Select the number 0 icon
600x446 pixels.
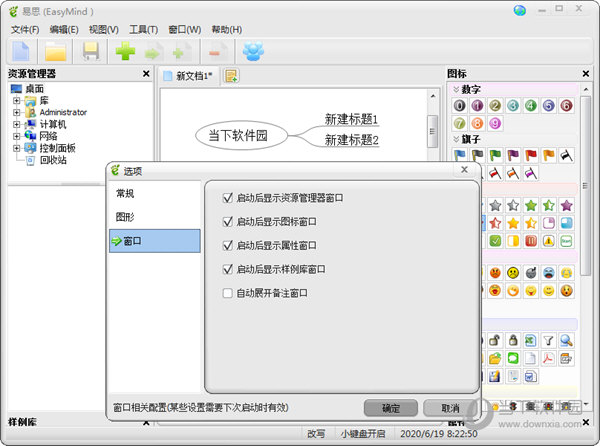[x=459, y=106]
